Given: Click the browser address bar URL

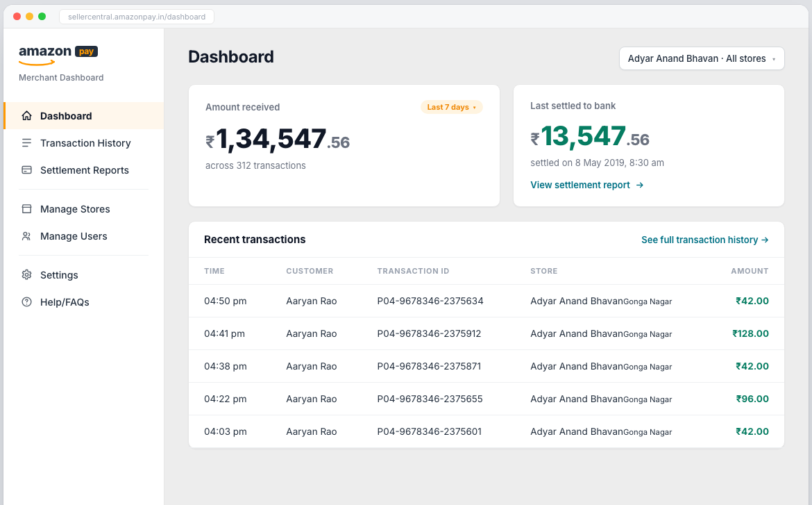Looking at the screenshot, I should click(137, 17).
